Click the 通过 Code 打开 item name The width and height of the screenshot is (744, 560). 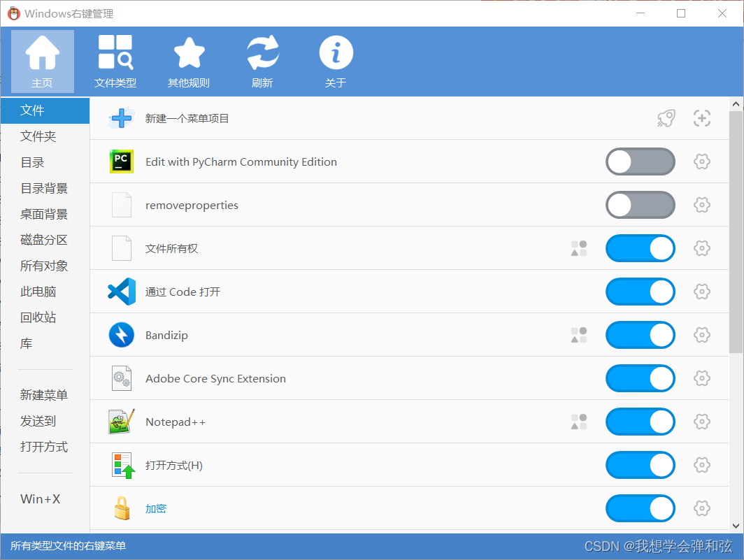pos(183,292)
